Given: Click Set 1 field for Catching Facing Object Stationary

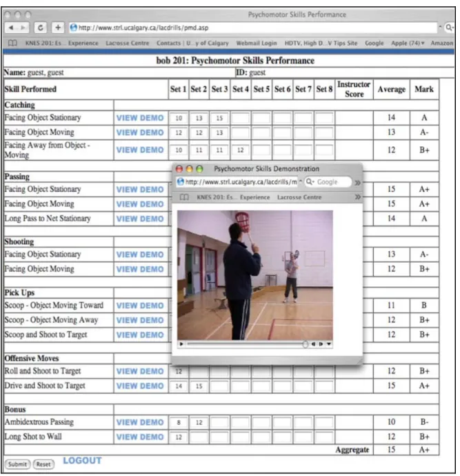Looking at the screenshot, I should (x=179, y=118).
